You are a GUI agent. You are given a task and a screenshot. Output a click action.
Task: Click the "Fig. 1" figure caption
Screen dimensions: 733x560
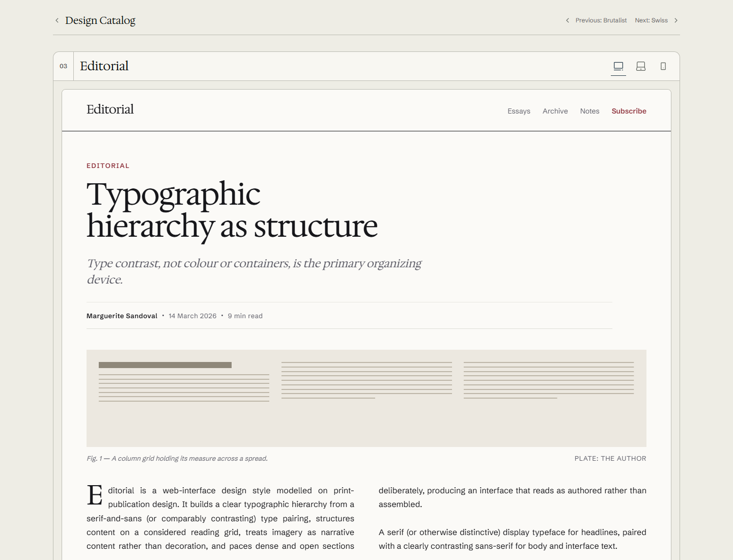[x=177, y=459]
